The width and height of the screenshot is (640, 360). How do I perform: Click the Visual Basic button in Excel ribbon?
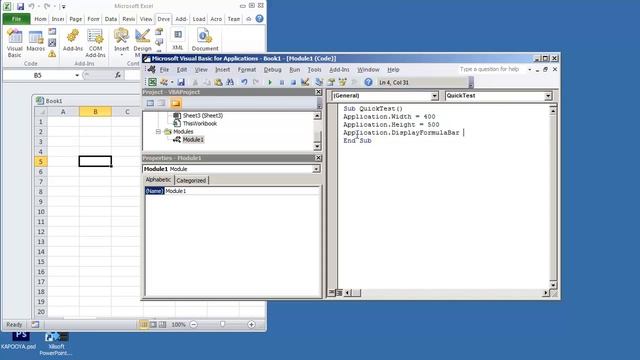(x=14, y=43)
